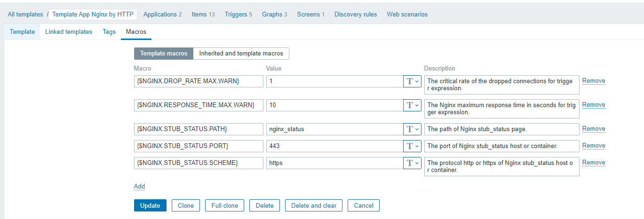This screenshot has height=219, width=644.
Task: Open value type dropdown for DROP_RATE.MAX.WARN macro
Action: (x=412, y=81)
